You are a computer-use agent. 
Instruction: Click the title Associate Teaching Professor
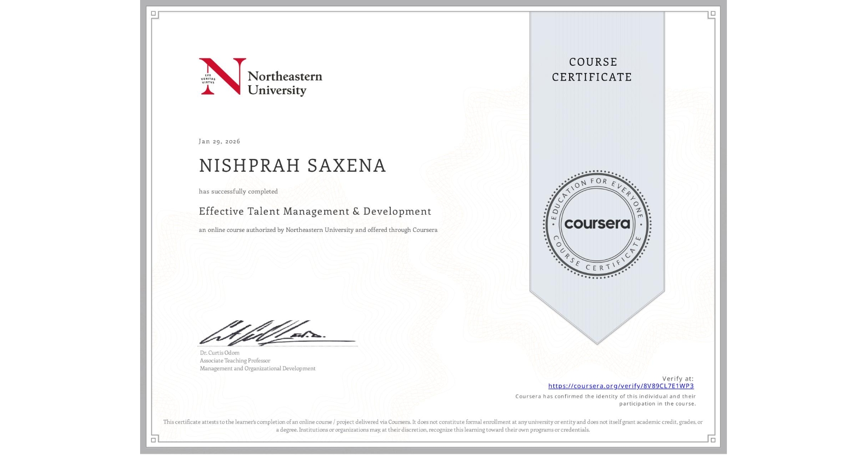(x=235, y=360)
